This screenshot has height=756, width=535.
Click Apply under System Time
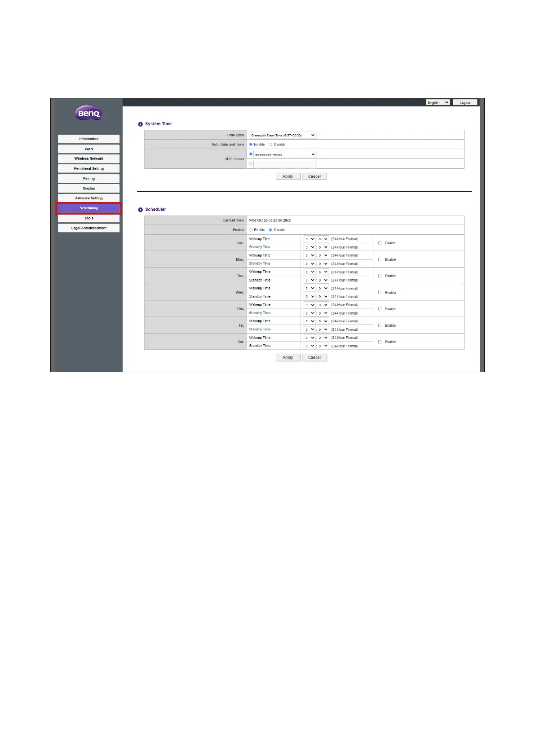pyautogui.click(x=288, y=176)
